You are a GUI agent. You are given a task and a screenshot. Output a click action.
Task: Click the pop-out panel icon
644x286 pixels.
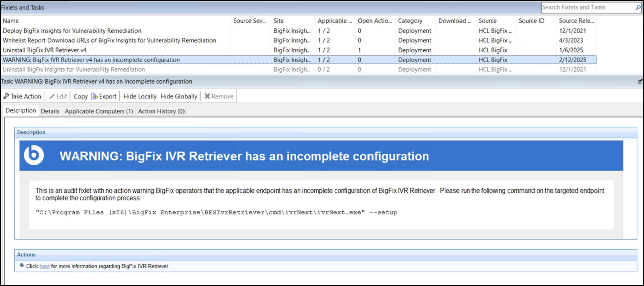point(640,81)
